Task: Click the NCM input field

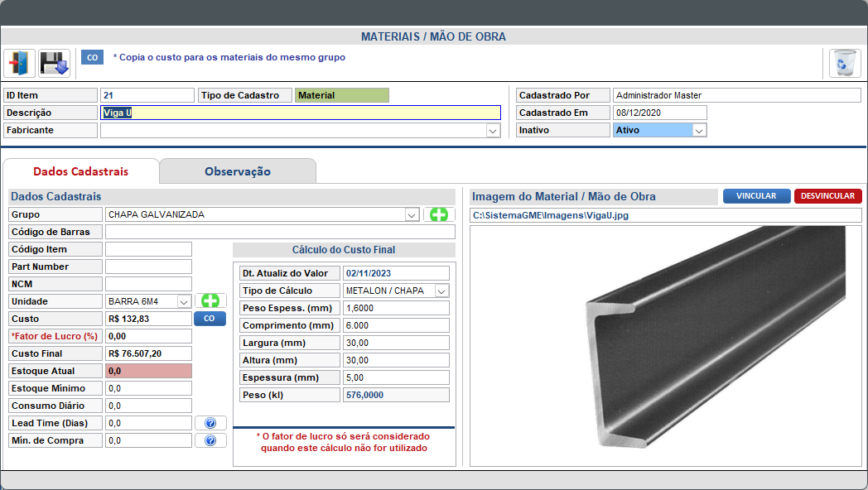Action: (x=148, y=284)
